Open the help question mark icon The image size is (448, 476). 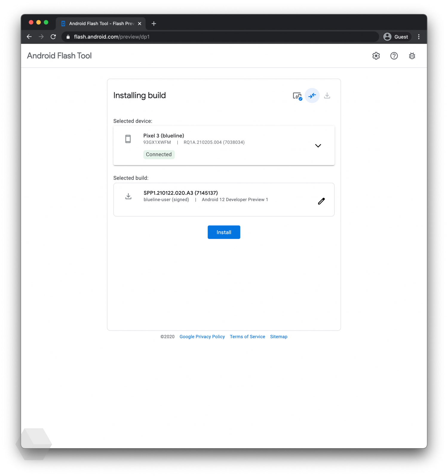coord(394,56)
